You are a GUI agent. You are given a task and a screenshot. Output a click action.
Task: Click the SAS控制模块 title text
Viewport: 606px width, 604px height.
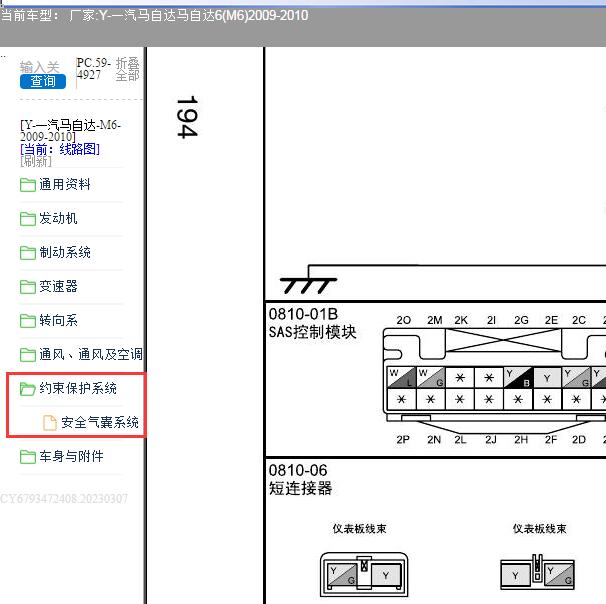pyautogui.click(x=312, y=332)
